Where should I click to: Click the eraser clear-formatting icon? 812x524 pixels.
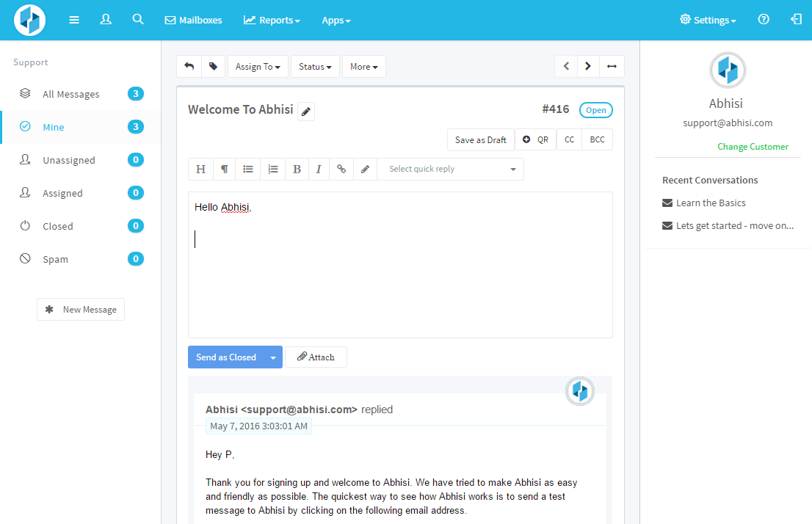365,170
